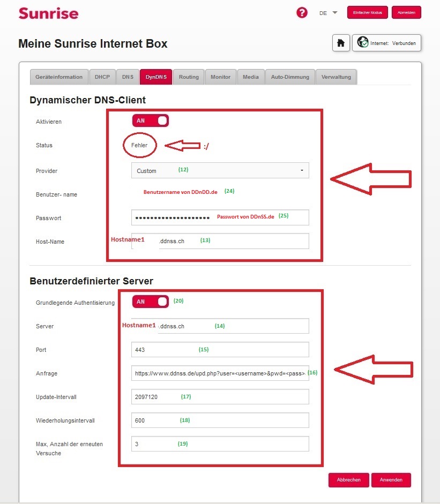
Task: Switch to the Monitor tab
Action: click(221, 77)
